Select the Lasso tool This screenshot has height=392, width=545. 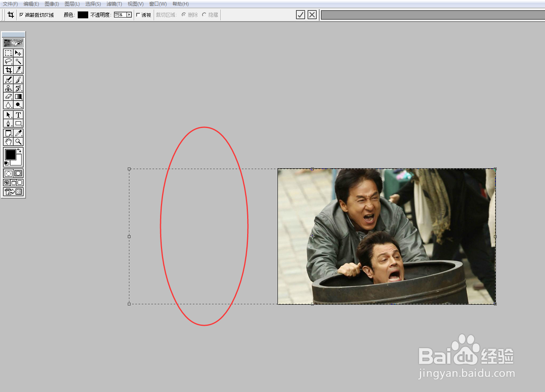pos(8,61)
